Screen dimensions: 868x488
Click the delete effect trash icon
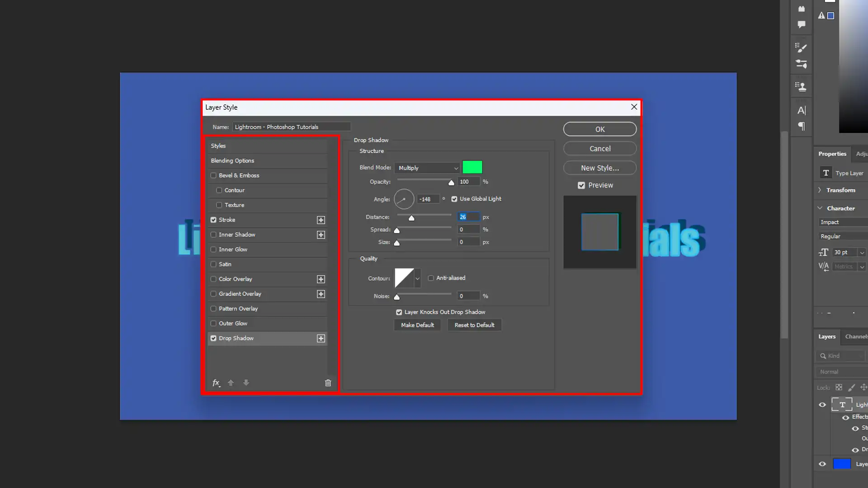pyautogui.click(x=328, y=383)
